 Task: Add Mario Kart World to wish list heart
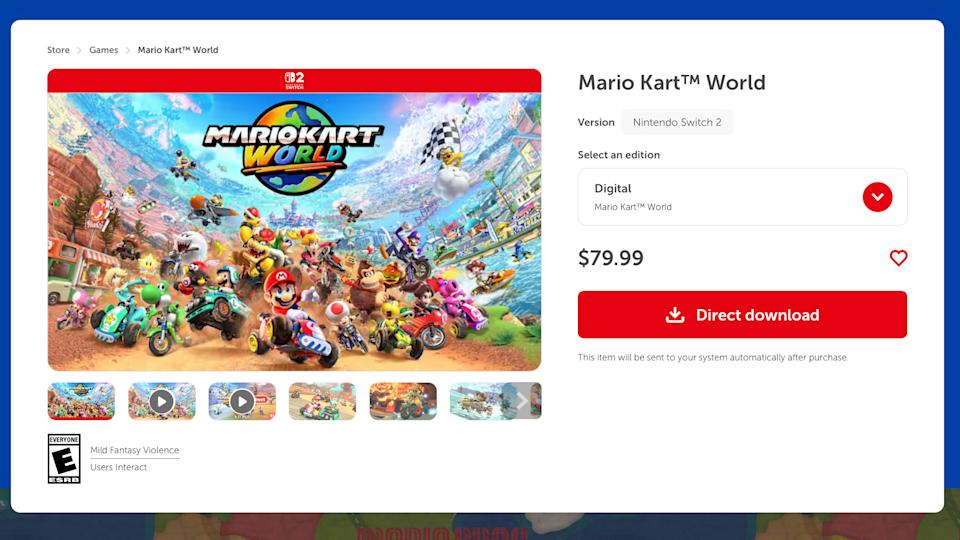(x=898, y=258)
